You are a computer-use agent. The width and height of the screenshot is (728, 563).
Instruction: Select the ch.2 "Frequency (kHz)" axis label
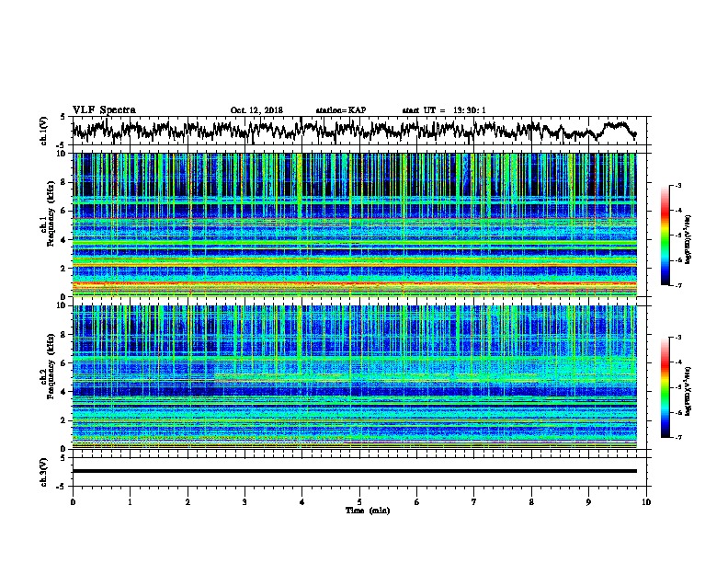point(51,366)
